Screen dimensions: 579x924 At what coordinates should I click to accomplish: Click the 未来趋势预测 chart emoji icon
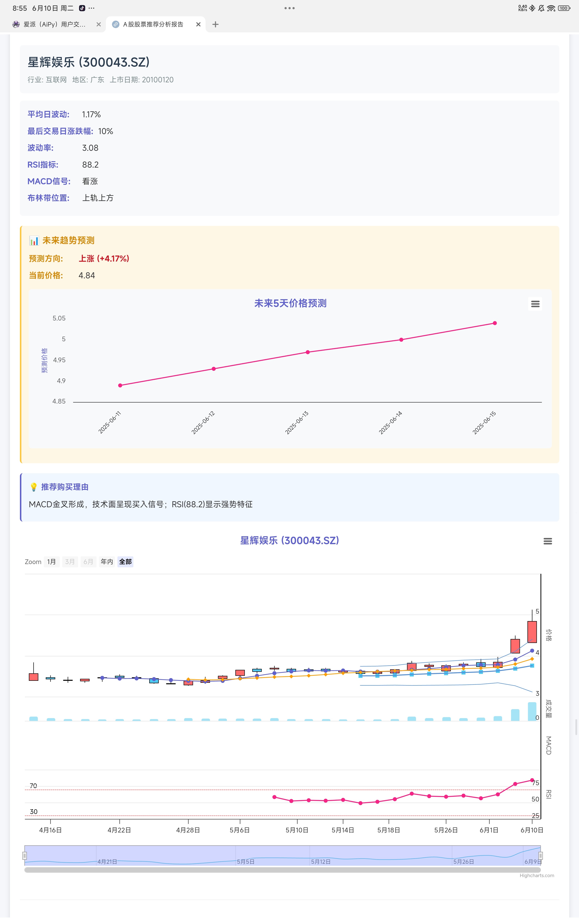(x=34, y=241)
